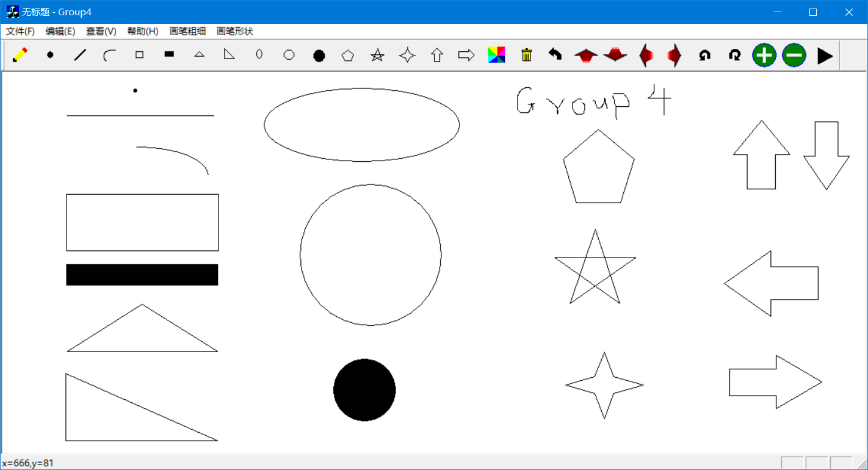Screen dimensions: 868x470
Task: Select the rotate clockwise icon
Action: click(735, 56)
